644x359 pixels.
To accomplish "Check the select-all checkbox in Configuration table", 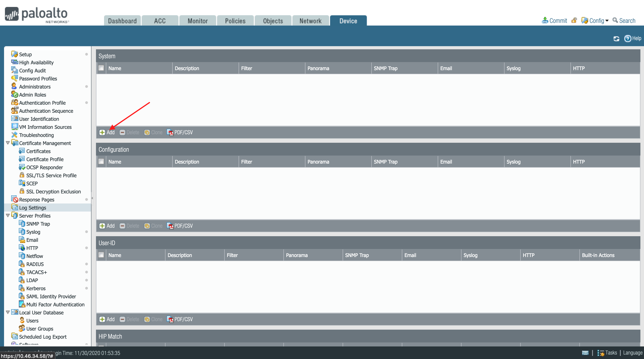I will [x=101, y=161].
